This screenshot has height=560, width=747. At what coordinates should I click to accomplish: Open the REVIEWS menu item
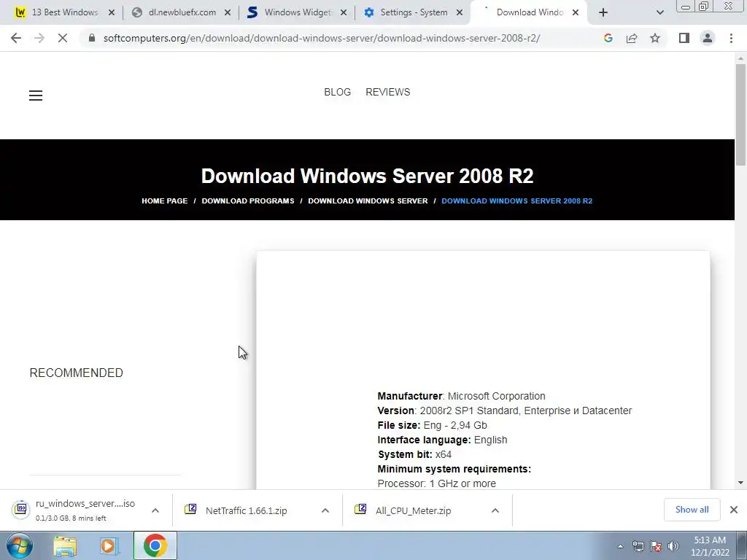tap(388, 92)
